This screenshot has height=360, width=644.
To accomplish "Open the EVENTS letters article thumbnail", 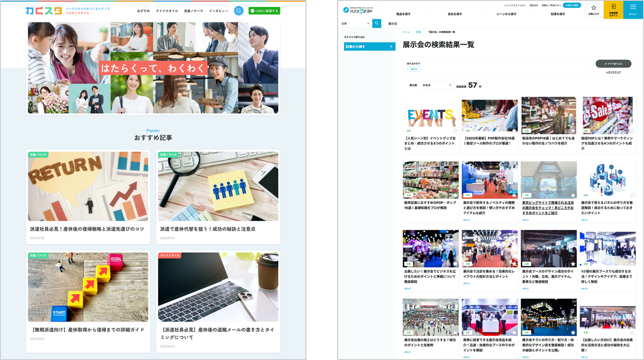I will tap(431, 115).
